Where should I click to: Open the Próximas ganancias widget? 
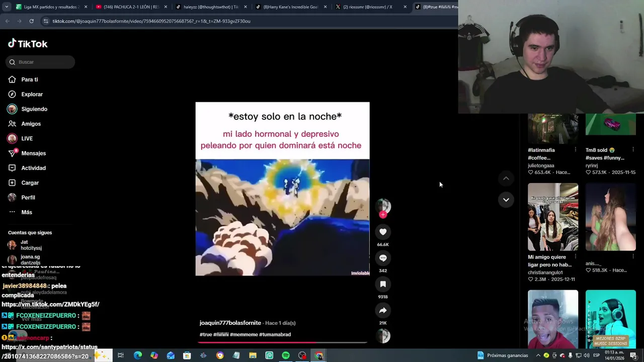point(503,355)
